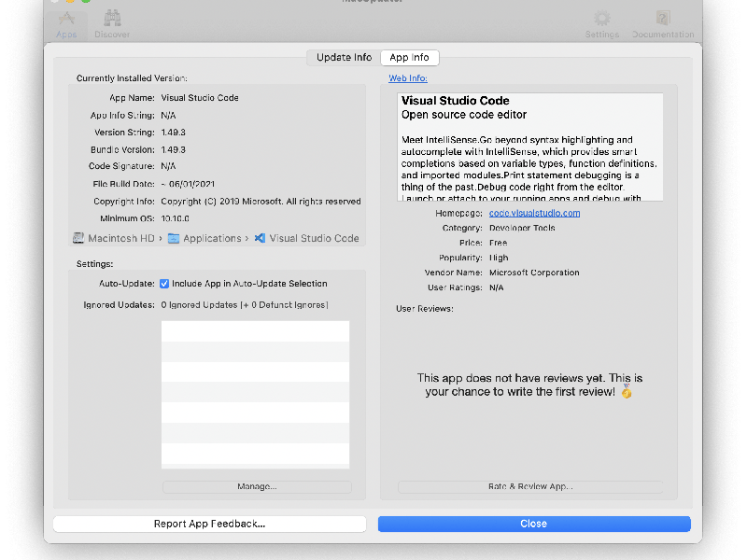This screenshot has height=560, width=747.
Task: Click the Category value Developer Tools
Action: 522,228
